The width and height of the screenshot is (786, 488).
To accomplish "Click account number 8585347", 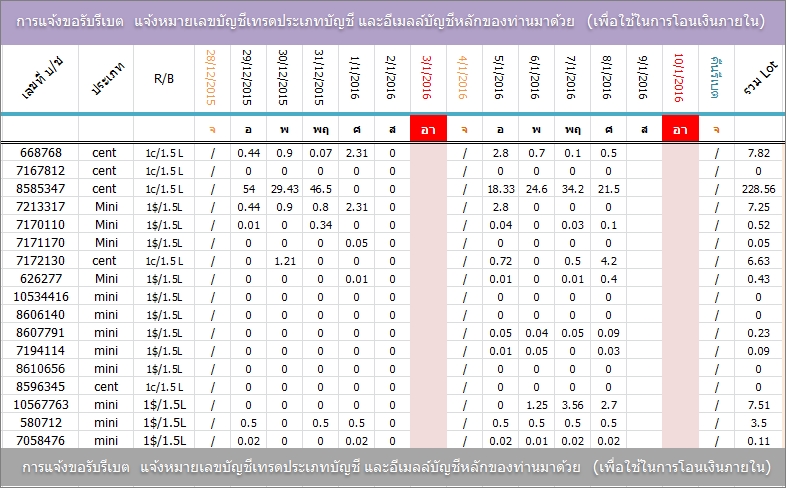I will click(x=41, y=189).
